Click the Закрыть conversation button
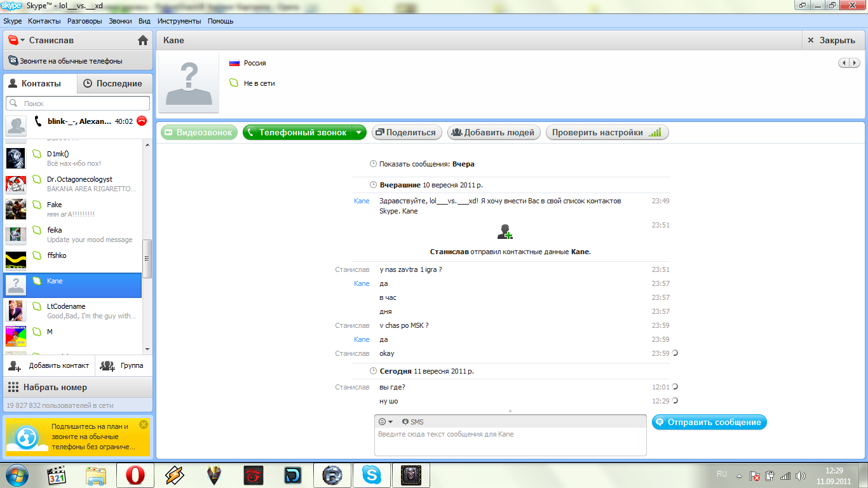This screenshot has width=868, height=488. [832, 40]
